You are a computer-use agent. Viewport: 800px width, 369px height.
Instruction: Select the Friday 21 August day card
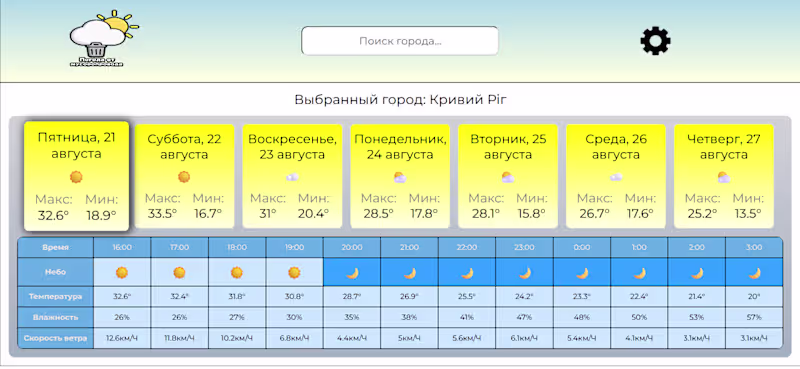point(77,176)
